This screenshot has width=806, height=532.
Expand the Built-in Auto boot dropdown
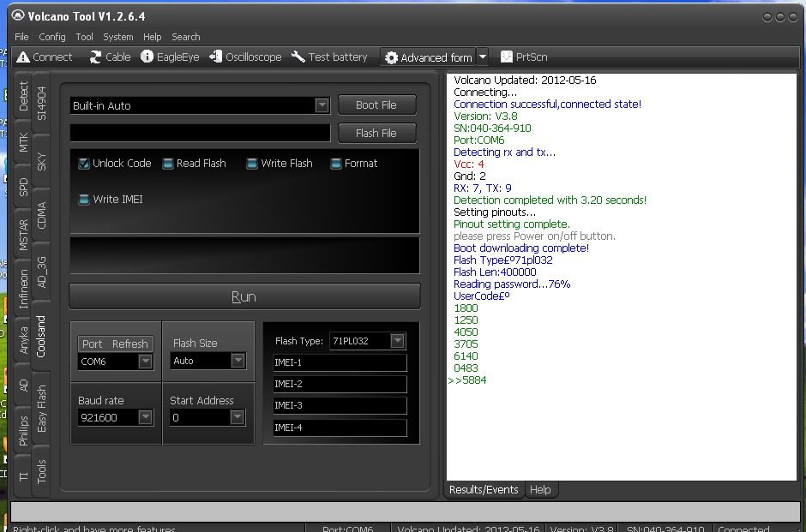point(322,105)
